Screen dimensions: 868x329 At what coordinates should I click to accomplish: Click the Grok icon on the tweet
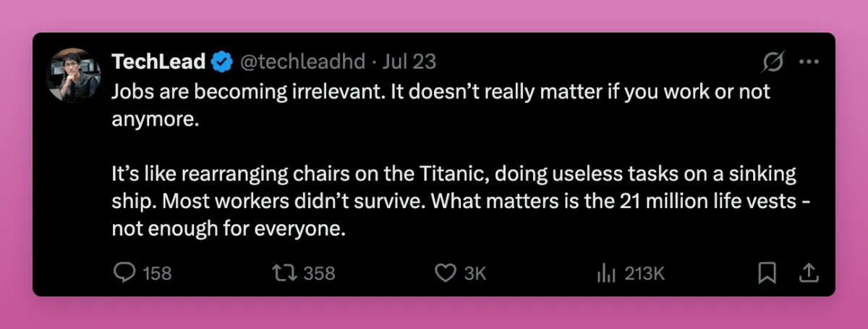click(773, 63)
